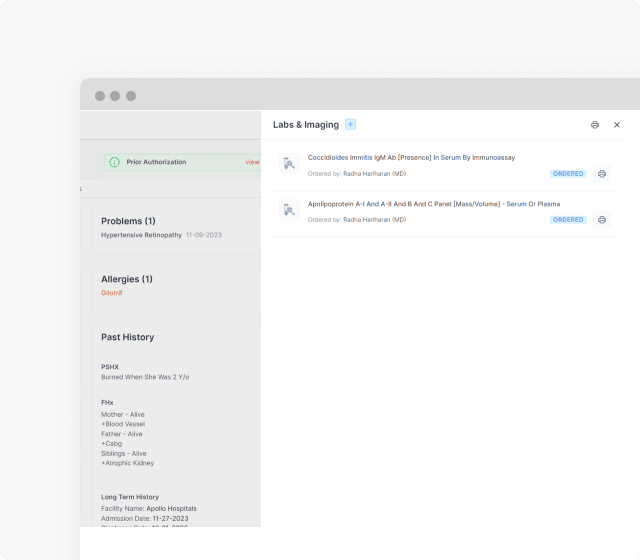Open the Past History section heading
Image resolution: width=640 pixels, height=560 pixels.
click(127, 337)
